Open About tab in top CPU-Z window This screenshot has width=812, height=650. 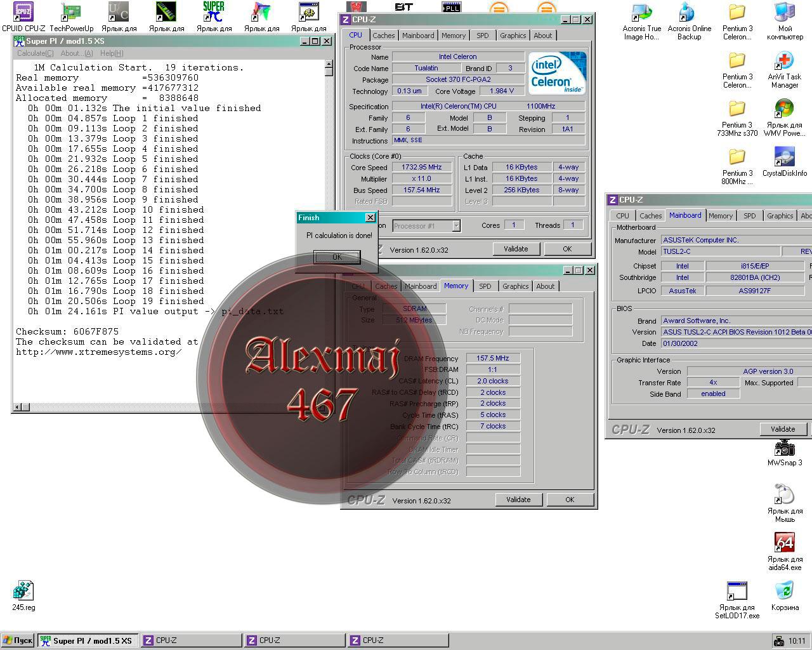click(x=542, y=36)
